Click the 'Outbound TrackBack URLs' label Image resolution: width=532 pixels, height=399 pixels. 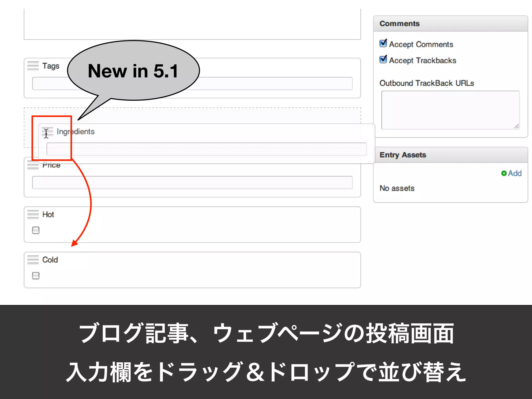(x=427, y=83)
